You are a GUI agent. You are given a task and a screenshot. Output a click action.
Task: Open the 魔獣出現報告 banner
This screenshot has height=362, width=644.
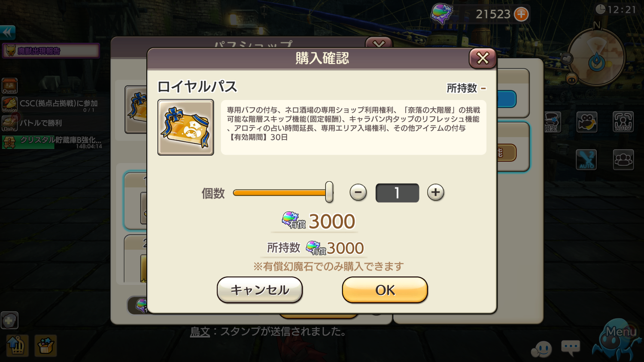51,51
